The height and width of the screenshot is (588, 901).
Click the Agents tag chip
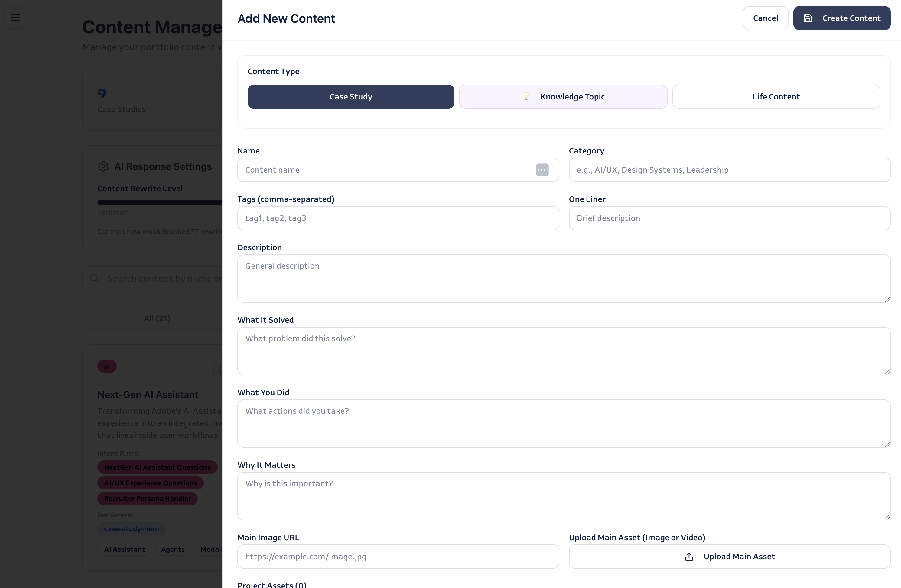(173, 549)
